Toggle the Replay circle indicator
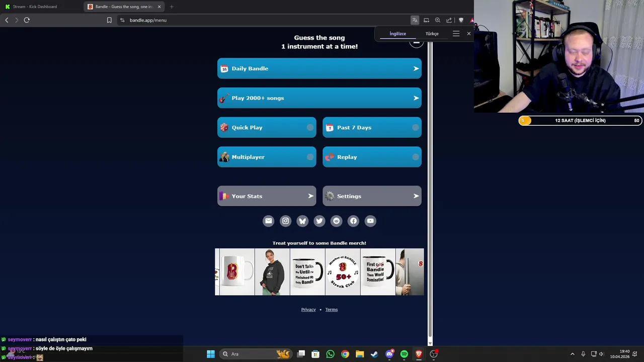Image resolution: width=644 pixels, height=362 pixels. [x=416, y=157]
